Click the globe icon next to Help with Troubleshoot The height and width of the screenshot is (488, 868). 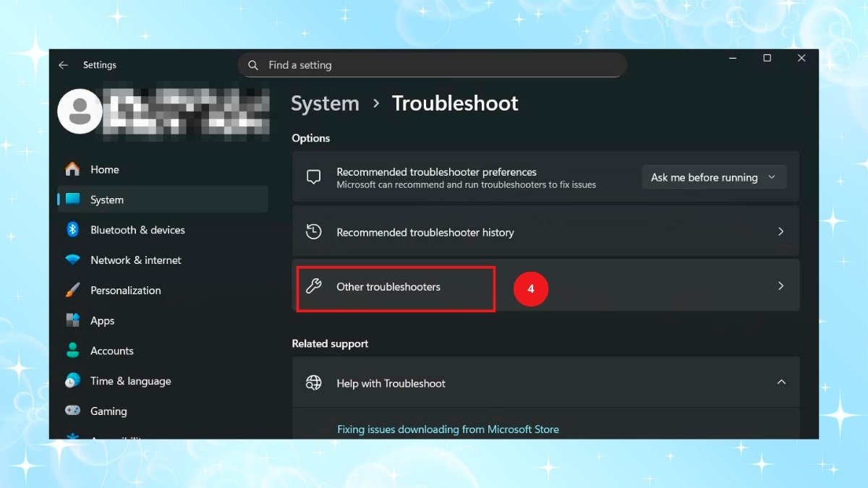[x=314, y=383]
